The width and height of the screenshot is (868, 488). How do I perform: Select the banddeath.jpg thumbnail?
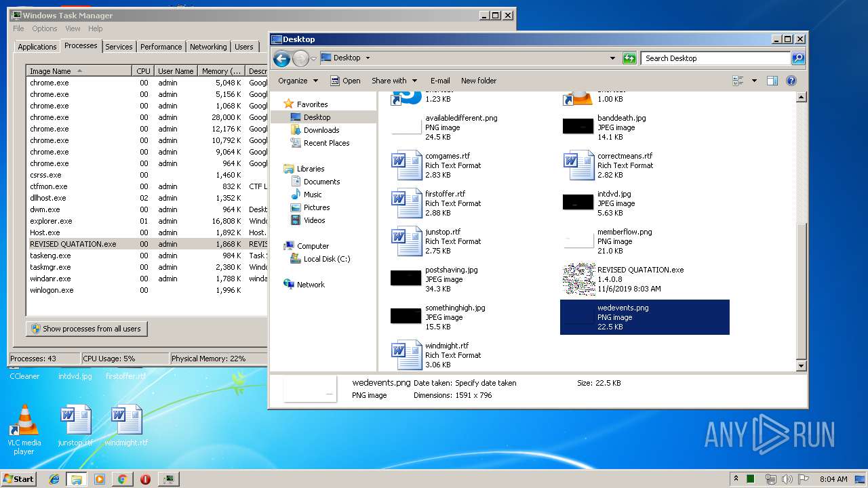click(x=578, y=125)
